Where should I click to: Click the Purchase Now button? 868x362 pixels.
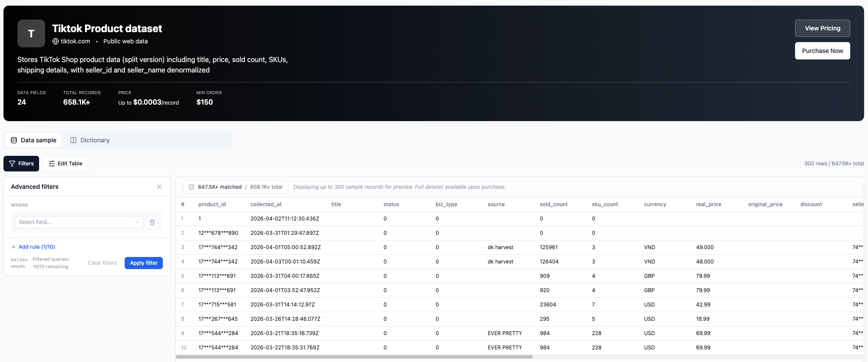pos(822,51)
